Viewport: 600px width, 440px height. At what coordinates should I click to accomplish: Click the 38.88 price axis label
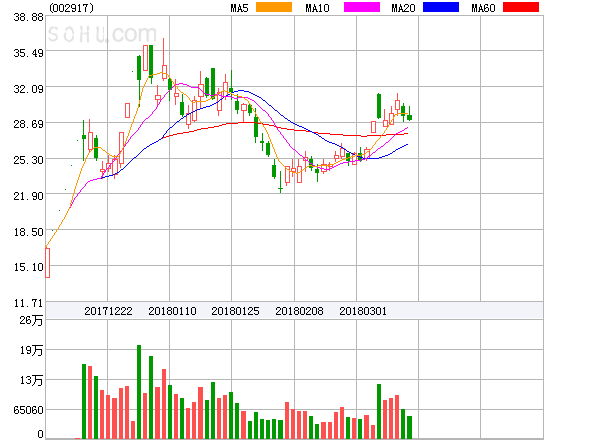[29, 17]
